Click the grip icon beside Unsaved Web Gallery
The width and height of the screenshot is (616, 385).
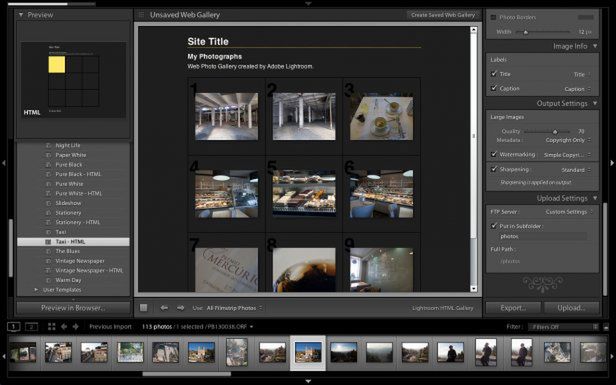pyautogui.click(x=141, y=15)
